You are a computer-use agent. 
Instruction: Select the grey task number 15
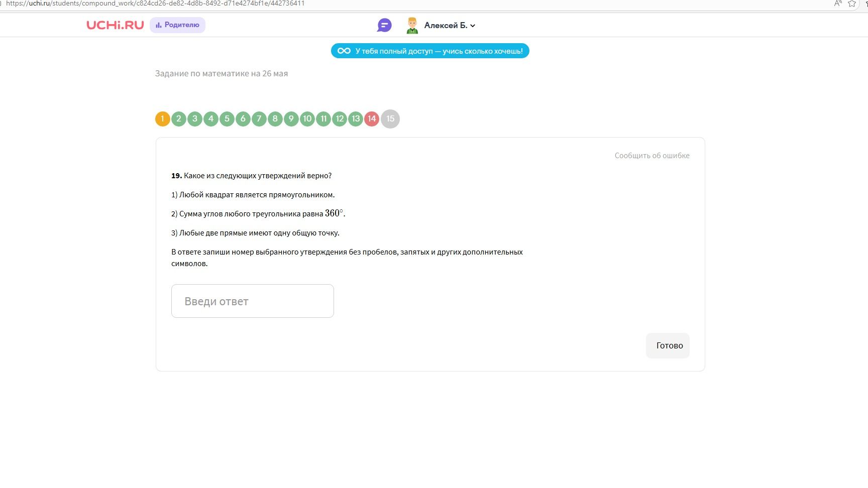coord(390,119)
